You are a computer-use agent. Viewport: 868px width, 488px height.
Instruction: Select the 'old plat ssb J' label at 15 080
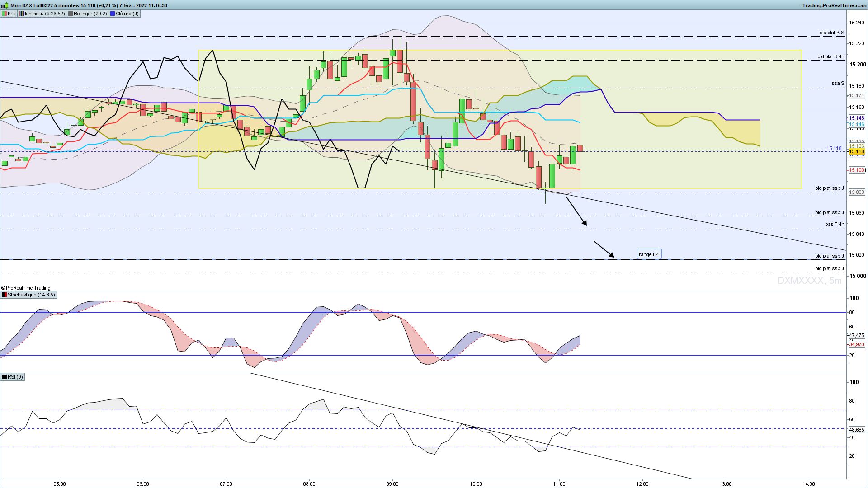click(x=830, y=188)
